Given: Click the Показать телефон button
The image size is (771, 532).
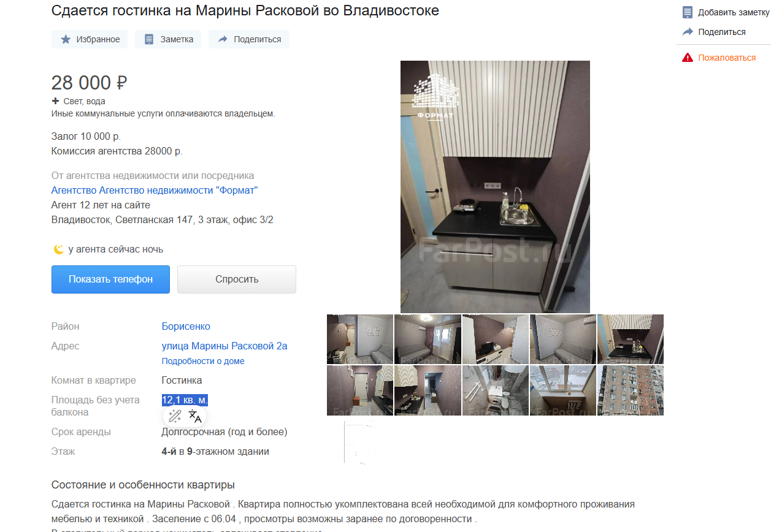Looking at the screenshot, I should click(110, 279).
